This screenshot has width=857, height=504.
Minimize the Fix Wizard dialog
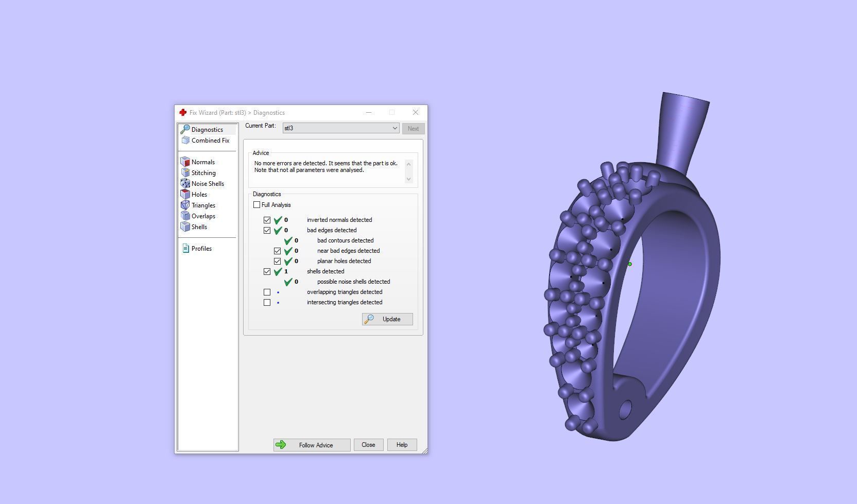coord(369,112)
